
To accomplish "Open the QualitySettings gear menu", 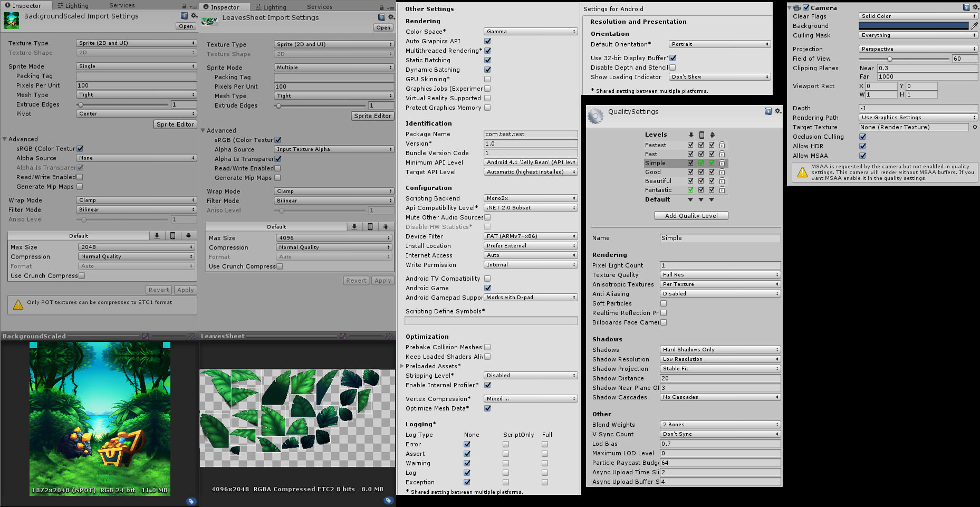I will pos(778,111).
